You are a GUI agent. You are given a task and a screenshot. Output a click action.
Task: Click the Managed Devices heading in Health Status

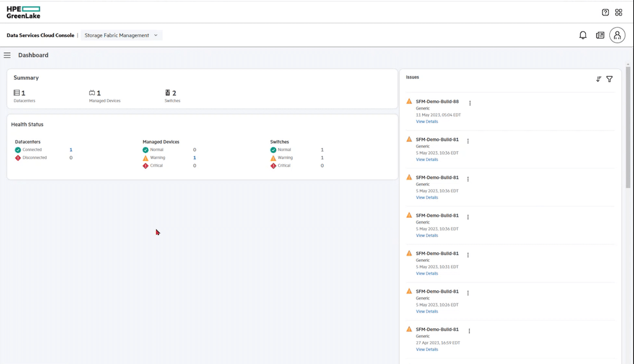161,142
